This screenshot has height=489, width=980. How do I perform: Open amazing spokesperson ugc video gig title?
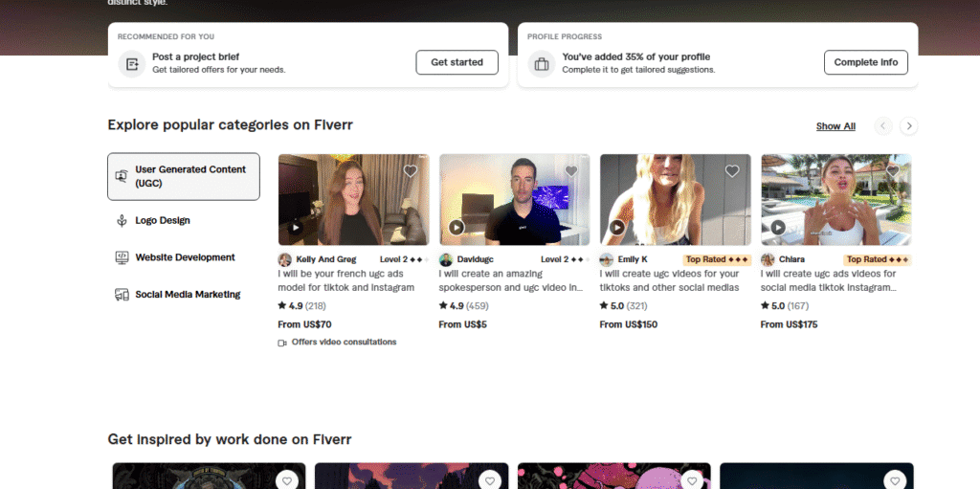pyautogui.click(x=511, y=280)
